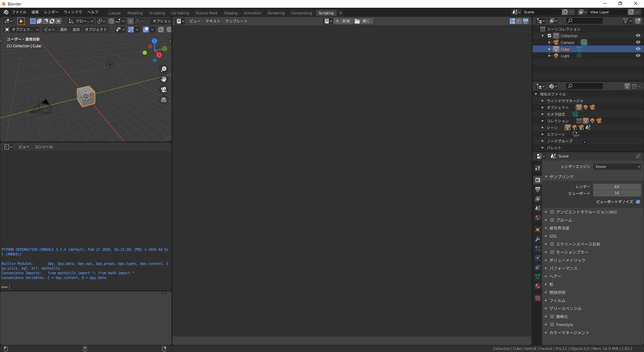
Task: Disable the Viewport Denoising checkbox
Action: pos(638,202)
